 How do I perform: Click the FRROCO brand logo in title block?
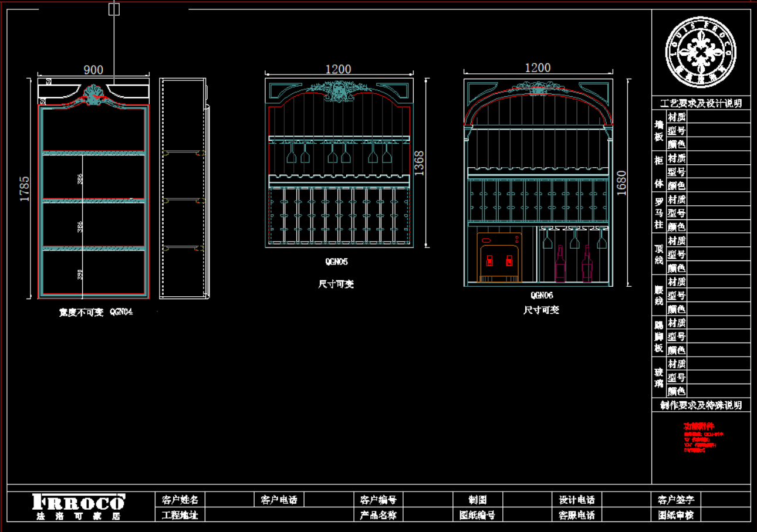[x=79, y=503]
